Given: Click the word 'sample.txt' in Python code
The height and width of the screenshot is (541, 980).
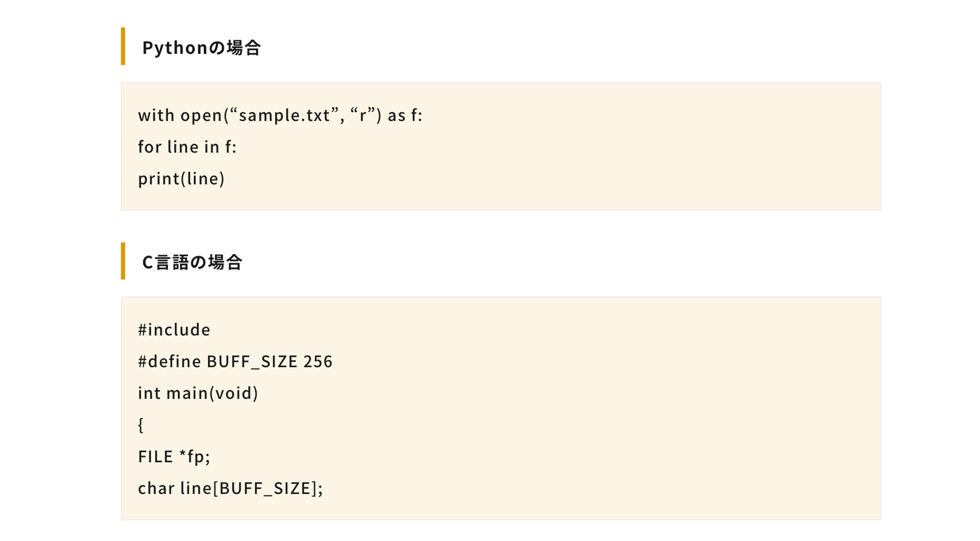Looking at the screenshot, I should (284, 116).
